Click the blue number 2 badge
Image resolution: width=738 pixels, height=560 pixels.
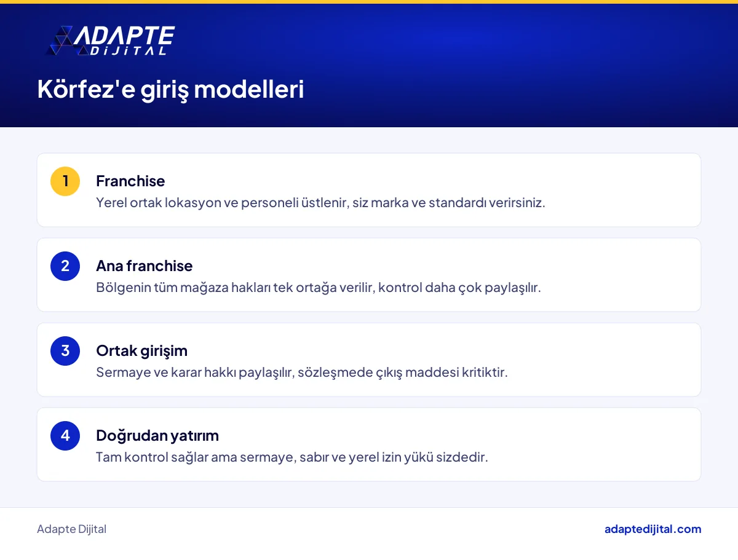click(65, 266)
